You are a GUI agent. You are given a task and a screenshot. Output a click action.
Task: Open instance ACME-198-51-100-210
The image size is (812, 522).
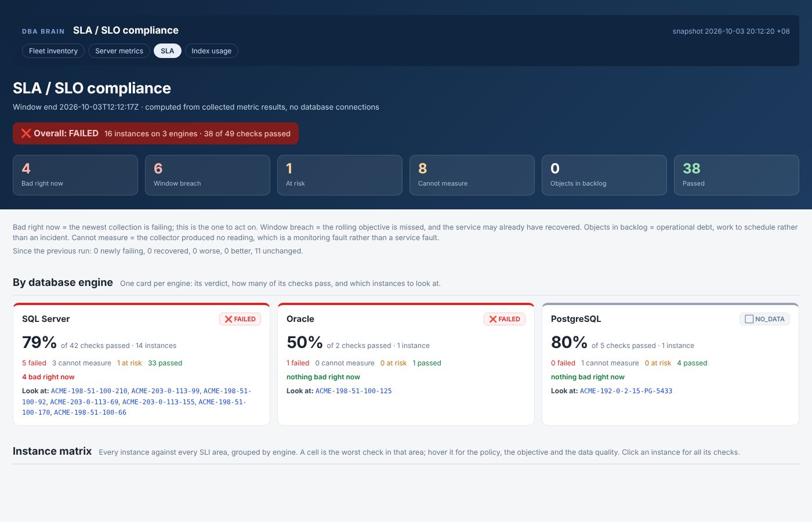click(89, 391)
